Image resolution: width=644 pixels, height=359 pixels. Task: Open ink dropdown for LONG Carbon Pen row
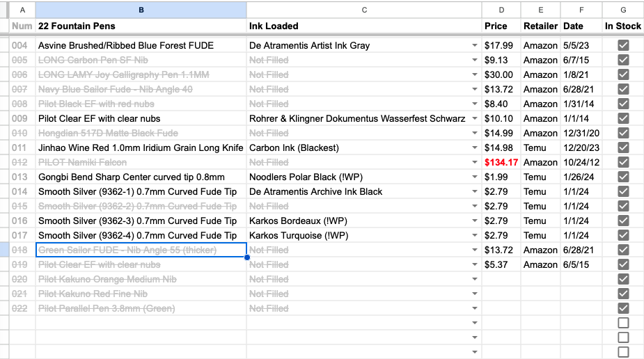click(x=474, y=60)
